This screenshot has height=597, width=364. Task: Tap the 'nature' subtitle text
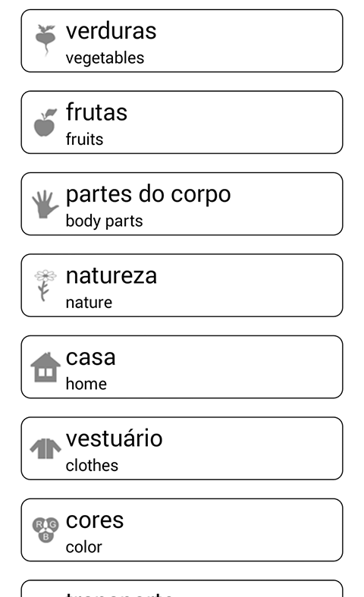(x=89, y=303)
